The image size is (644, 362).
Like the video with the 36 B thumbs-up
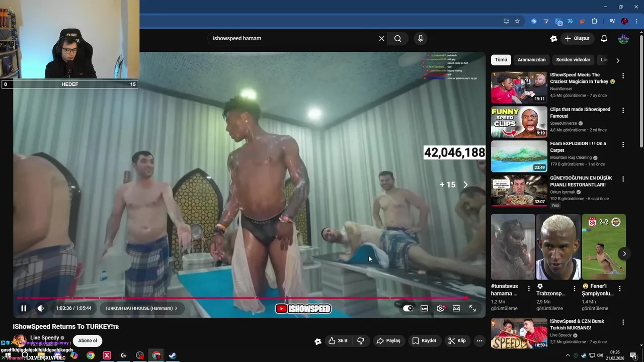click(338, 341)
